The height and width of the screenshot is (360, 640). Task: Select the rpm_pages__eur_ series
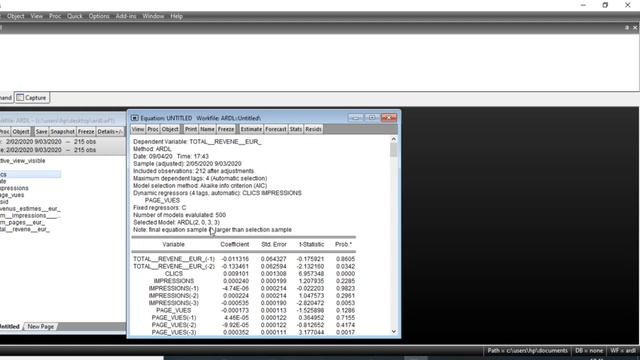[x=22, y=223]
